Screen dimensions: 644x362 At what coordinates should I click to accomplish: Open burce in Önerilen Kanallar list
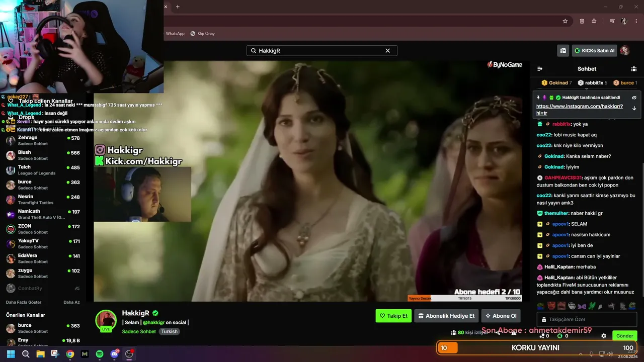click(43, 328)
